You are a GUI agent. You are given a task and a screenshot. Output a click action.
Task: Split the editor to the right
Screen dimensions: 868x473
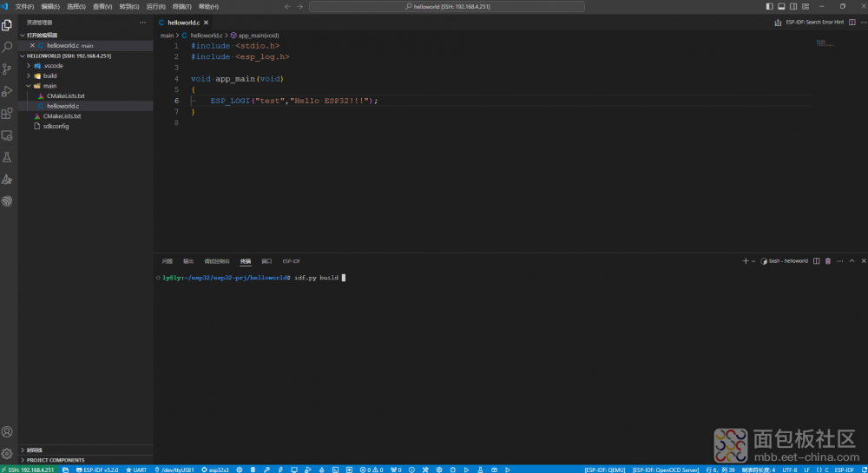pos(852,22)
